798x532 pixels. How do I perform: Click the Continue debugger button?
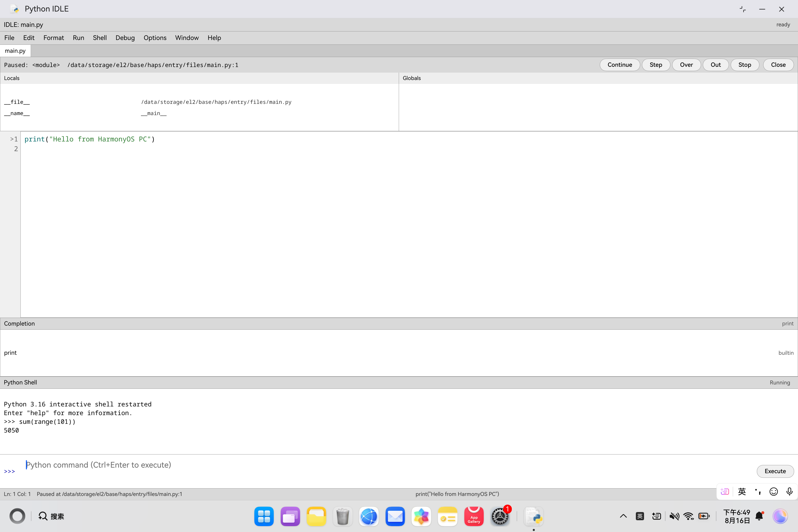[x=620, y=65]
